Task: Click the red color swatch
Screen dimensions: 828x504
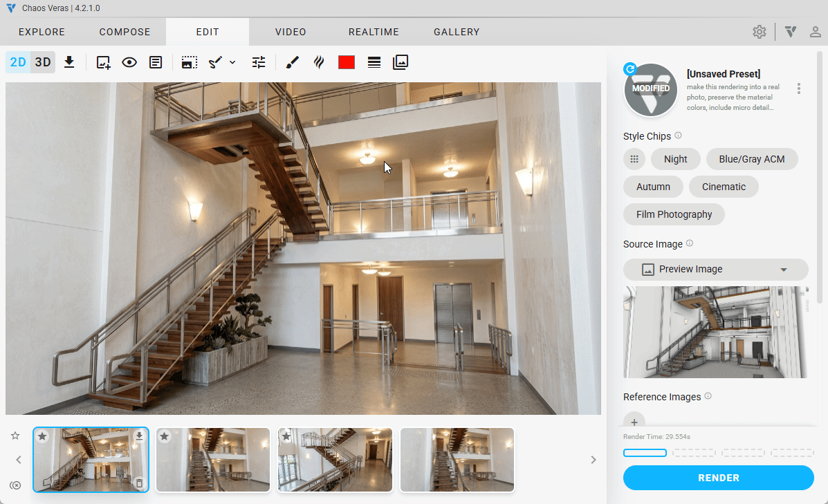Action: click(347, 62)
